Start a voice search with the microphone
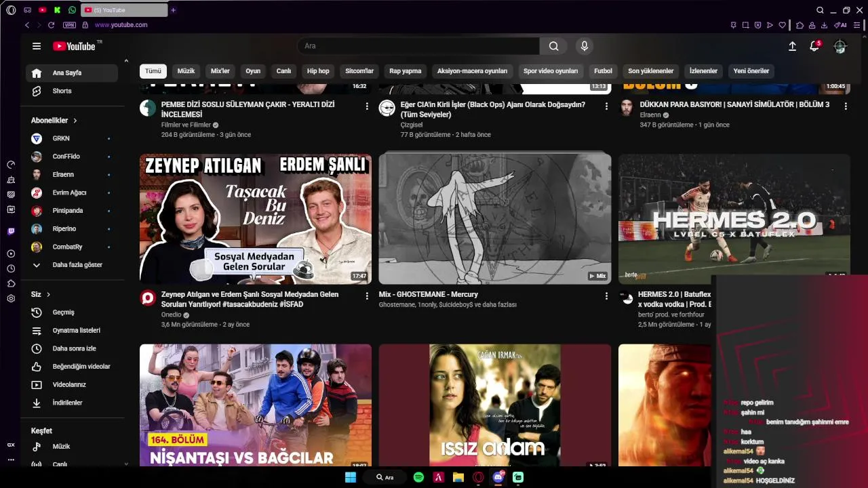The image size is (868, 488). 584,46
